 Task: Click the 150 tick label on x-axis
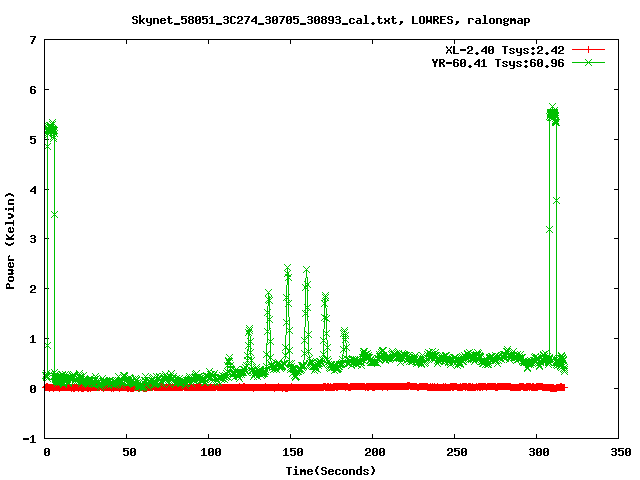point(291,452)
